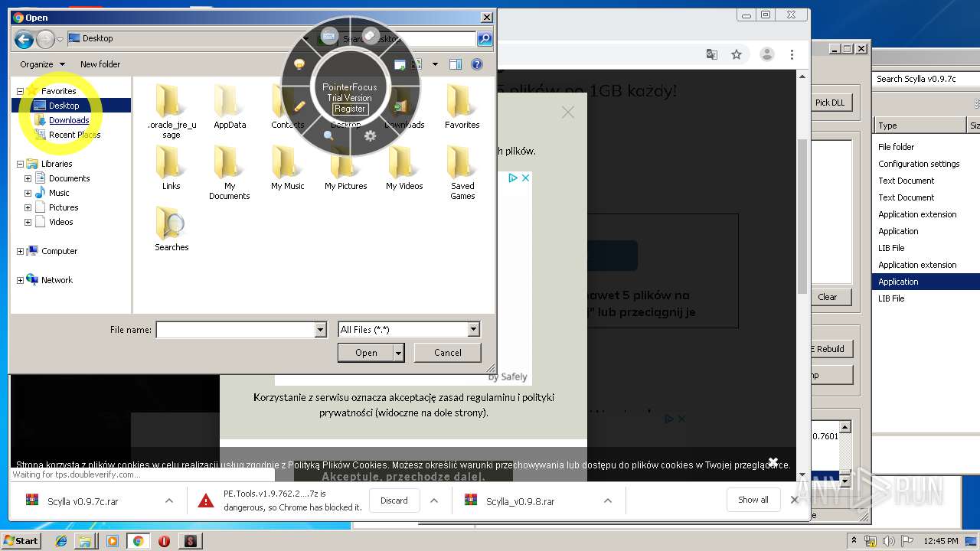Enable the PointerFocus magnifier tool

tap(329, 135)
